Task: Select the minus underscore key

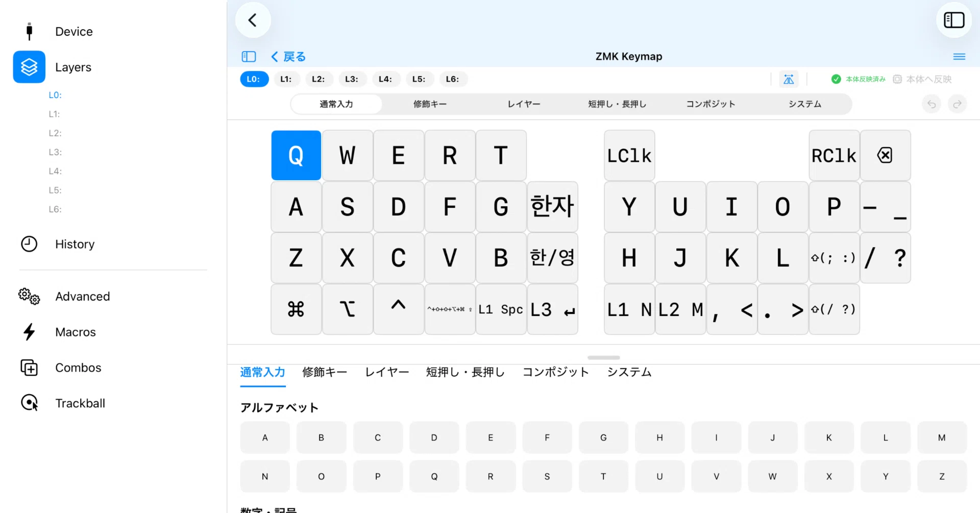Action: [x=885, y=206]
